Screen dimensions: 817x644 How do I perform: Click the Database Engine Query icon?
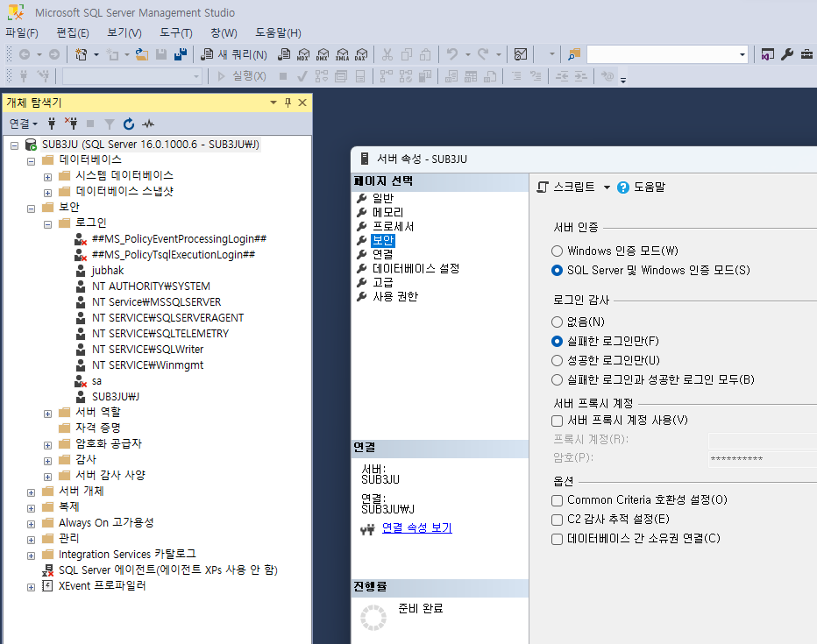pyautogui.click(x=284, y=54)
